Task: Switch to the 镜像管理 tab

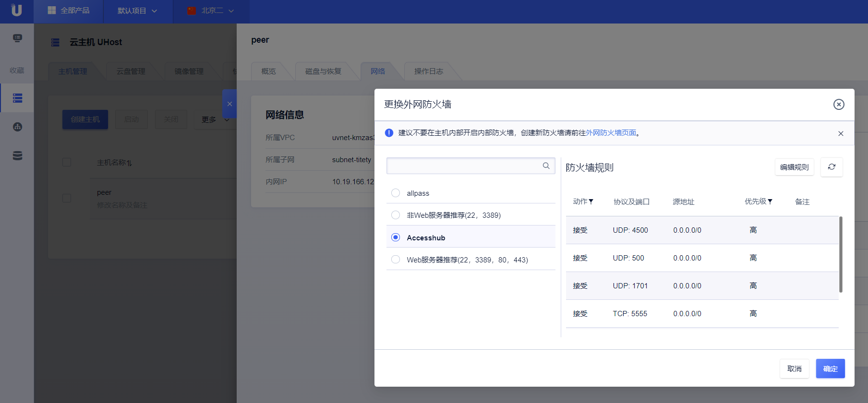Action: 189,71
